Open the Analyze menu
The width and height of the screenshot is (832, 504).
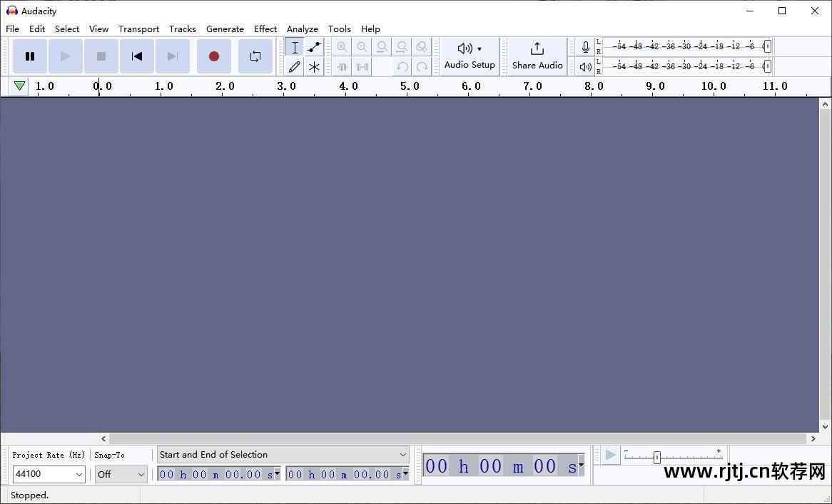pos(303,29)
